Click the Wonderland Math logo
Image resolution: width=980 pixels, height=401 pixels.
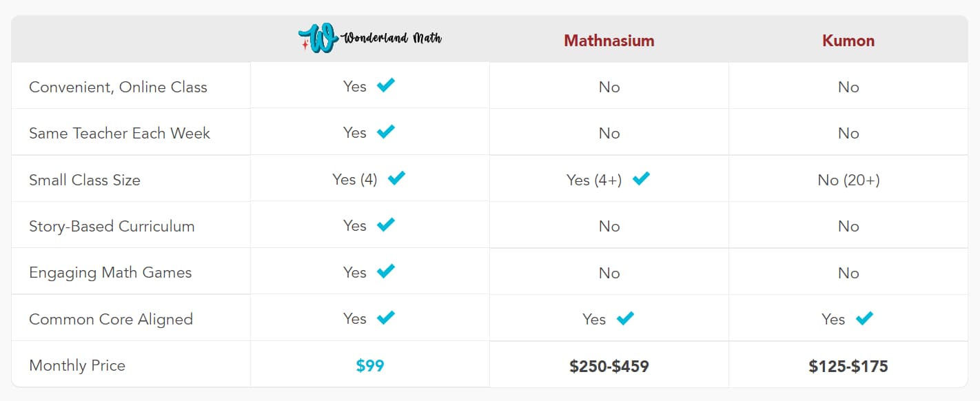pyautogui.click(x=370, y=38)
